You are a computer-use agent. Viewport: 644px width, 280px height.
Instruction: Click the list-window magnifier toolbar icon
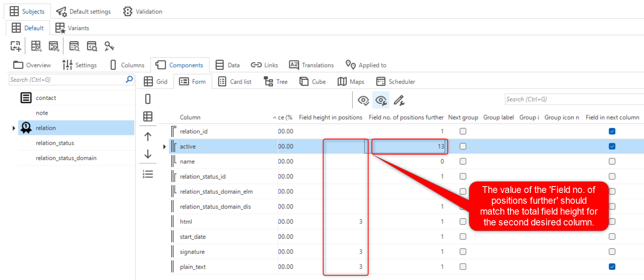(x=74, y=46)
